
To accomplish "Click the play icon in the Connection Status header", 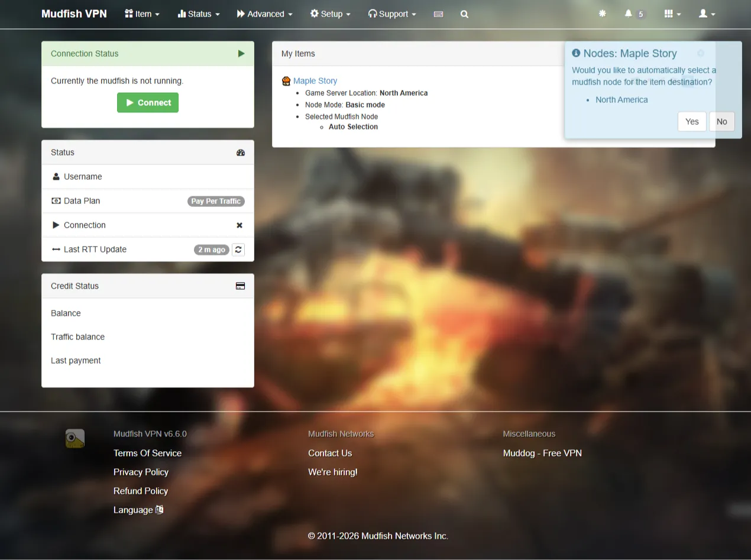I will click(x=241, y=54).
